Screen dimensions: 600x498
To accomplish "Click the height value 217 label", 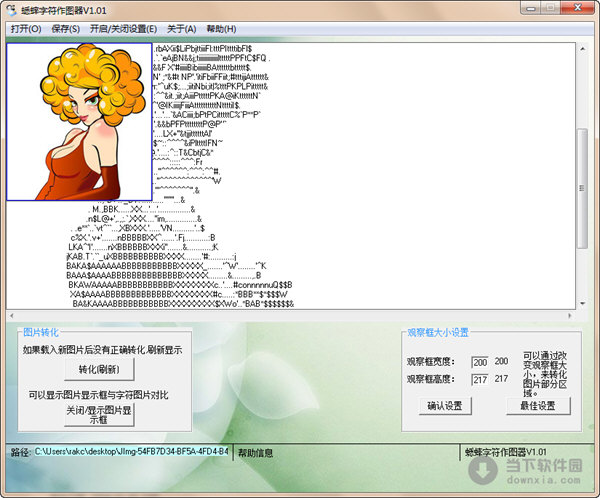I will click(x=501, y=379).
